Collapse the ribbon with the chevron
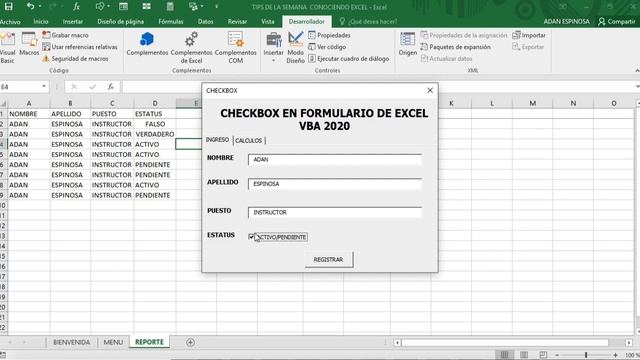 pyautogui.click(x=637, y=71)
